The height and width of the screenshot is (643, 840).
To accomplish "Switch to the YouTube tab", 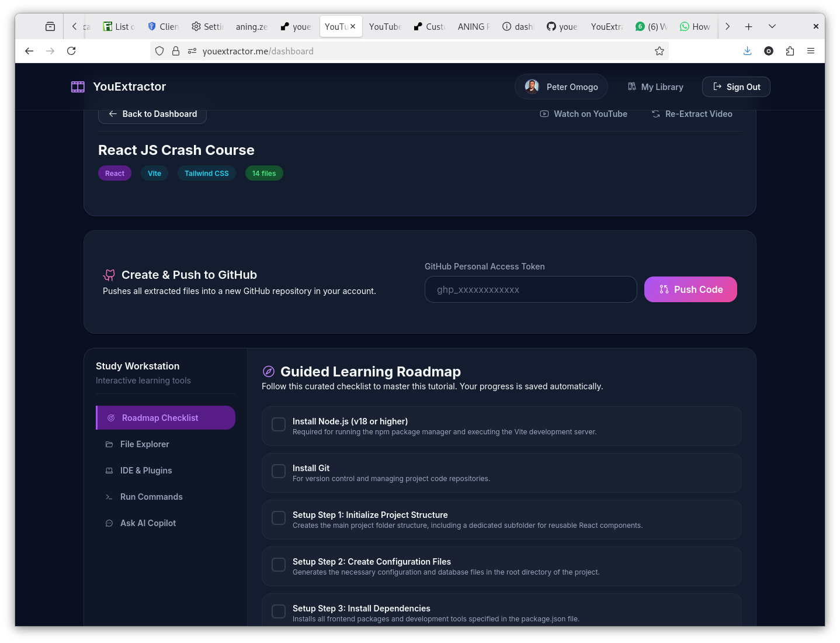I will tap(385, 27).
